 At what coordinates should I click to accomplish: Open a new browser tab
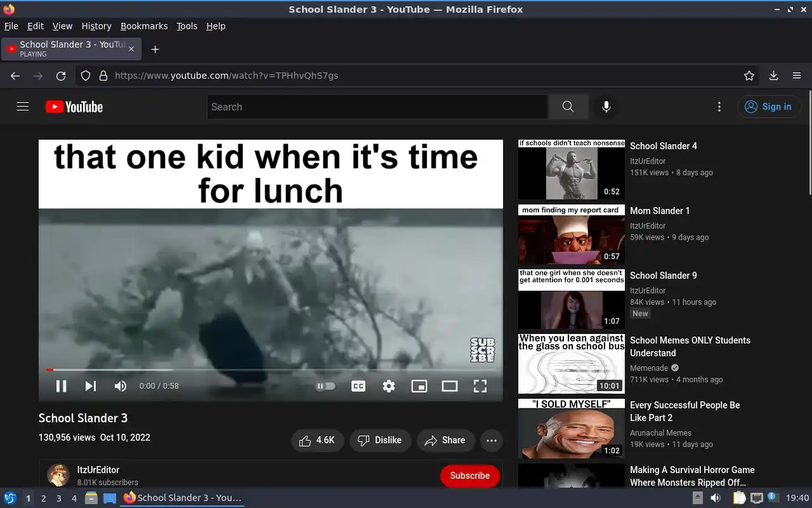pos(155,49)
